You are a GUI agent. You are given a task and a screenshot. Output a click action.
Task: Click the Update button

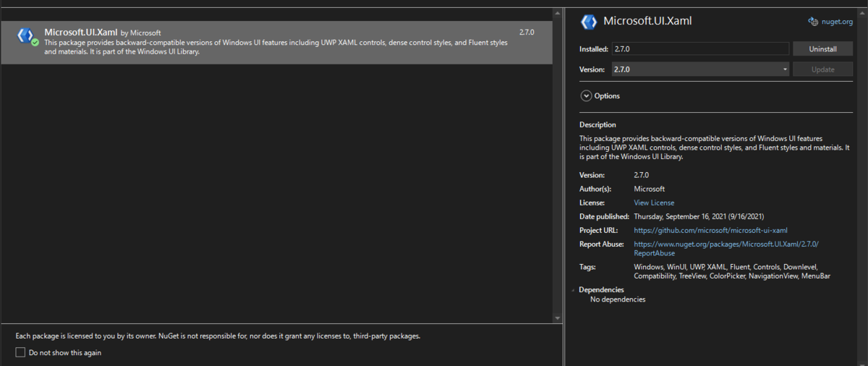click(822, 69)
